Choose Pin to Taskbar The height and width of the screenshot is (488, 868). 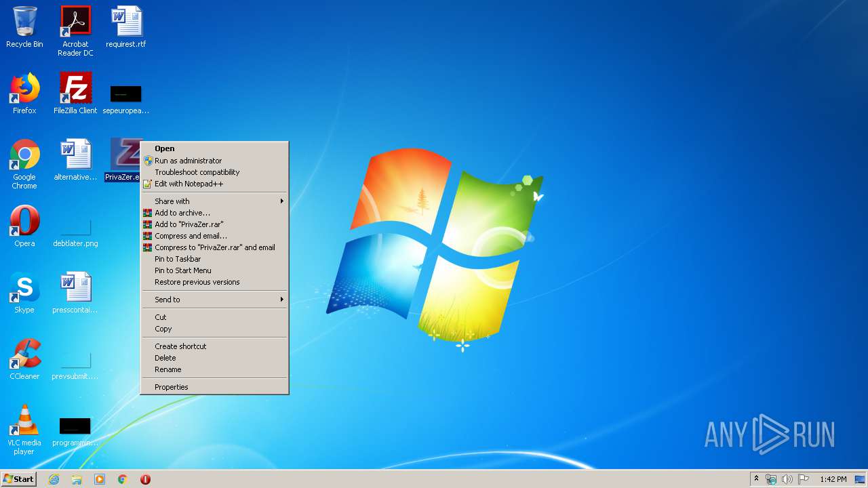[x=214, y=259]
